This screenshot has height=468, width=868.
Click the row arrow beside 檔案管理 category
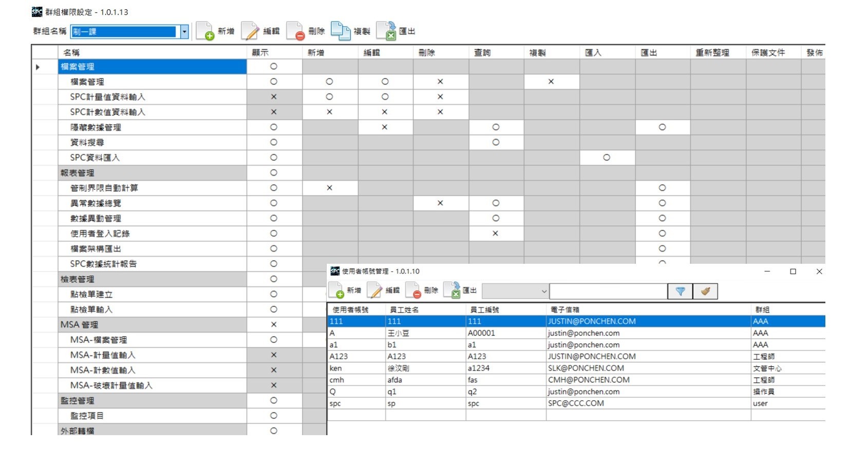click(38, 67)
